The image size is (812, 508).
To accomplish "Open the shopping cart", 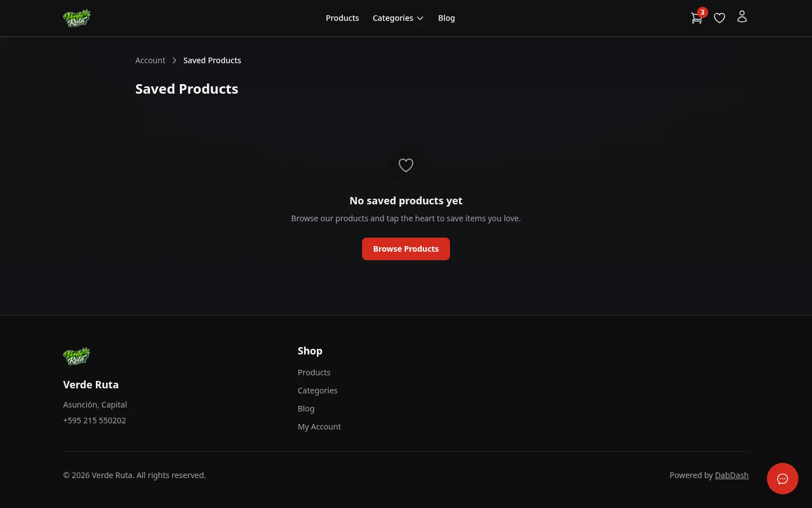I will 697,18.
